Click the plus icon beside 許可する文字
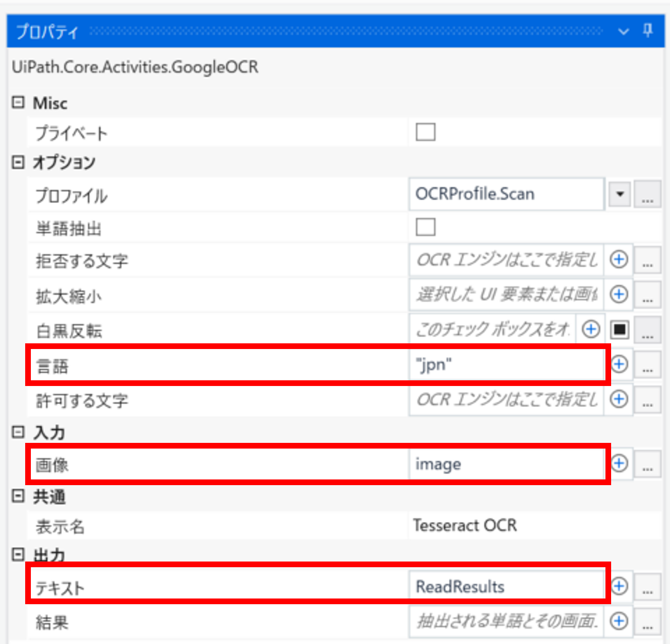The height and width of the screenshot is (644, 670). [x=618, y=400]
